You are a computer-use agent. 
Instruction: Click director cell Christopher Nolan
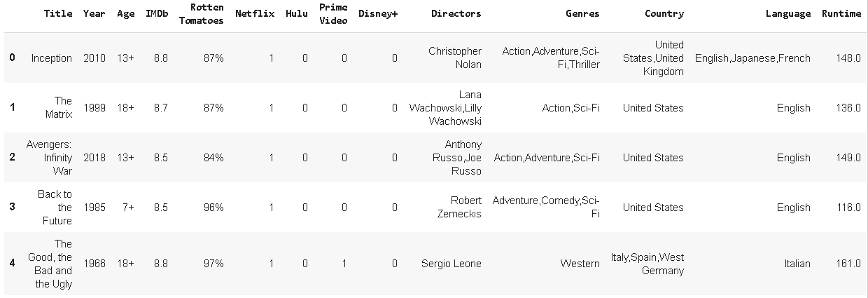point(455,58)
